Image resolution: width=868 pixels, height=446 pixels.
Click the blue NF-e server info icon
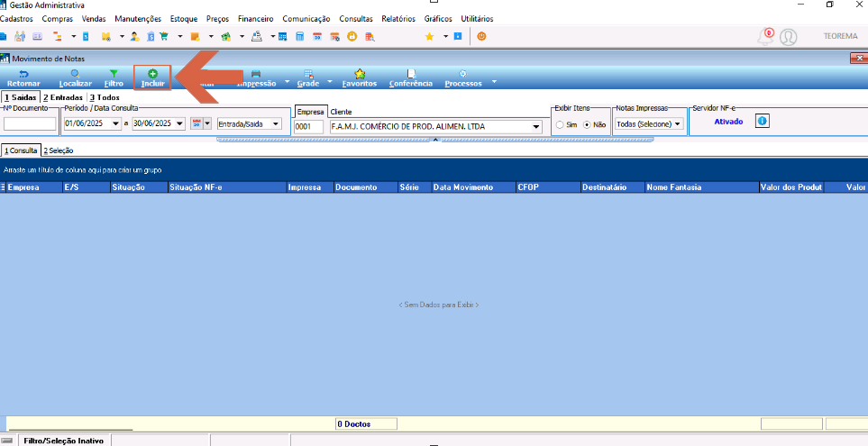(x=763, y=121)
